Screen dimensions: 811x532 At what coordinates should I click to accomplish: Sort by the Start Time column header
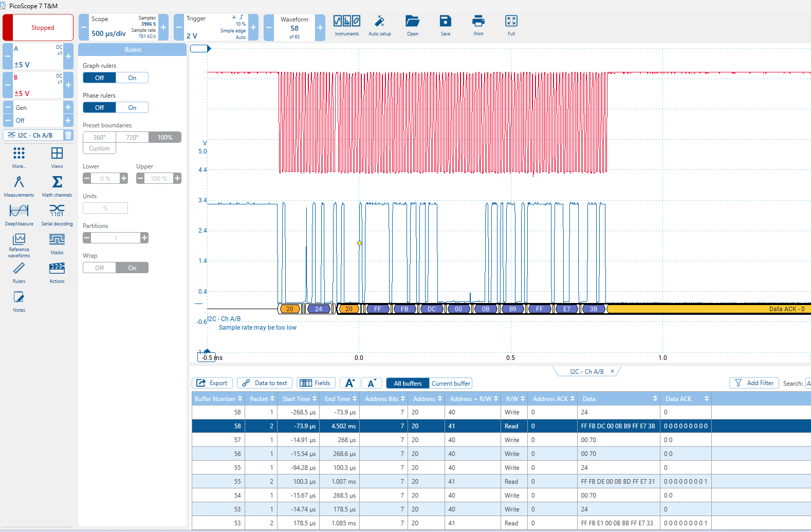pyautogui.click(x=299, y=398)
